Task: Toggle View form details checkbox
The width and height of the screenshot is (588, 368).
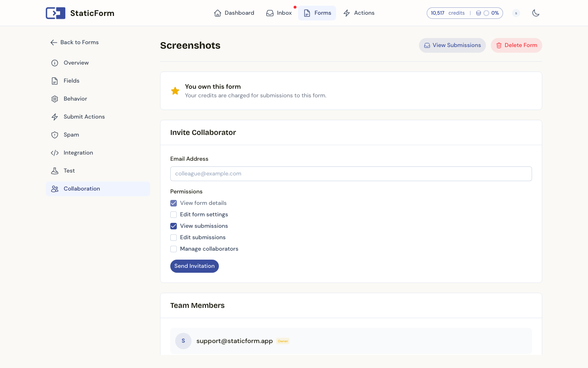Action: (174, 203)
